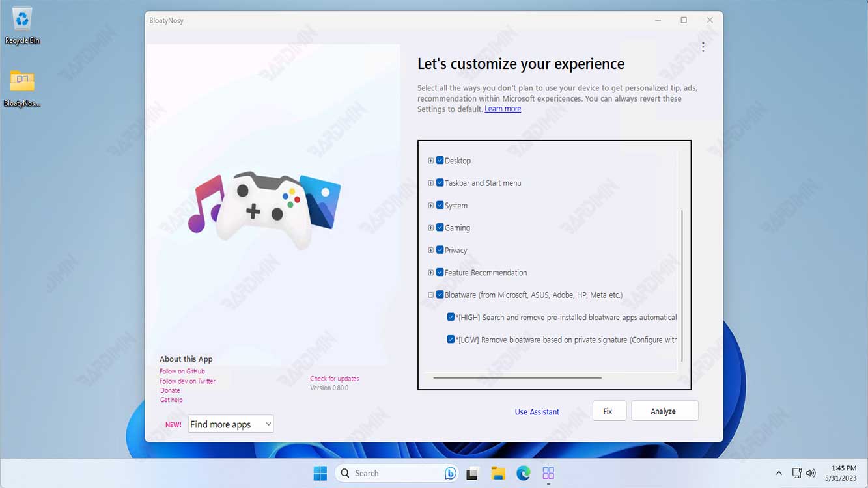This screenshot has width=868, height=488.
Task: Uncheck the Bloatware category checkbox
Action: point(440,295)
